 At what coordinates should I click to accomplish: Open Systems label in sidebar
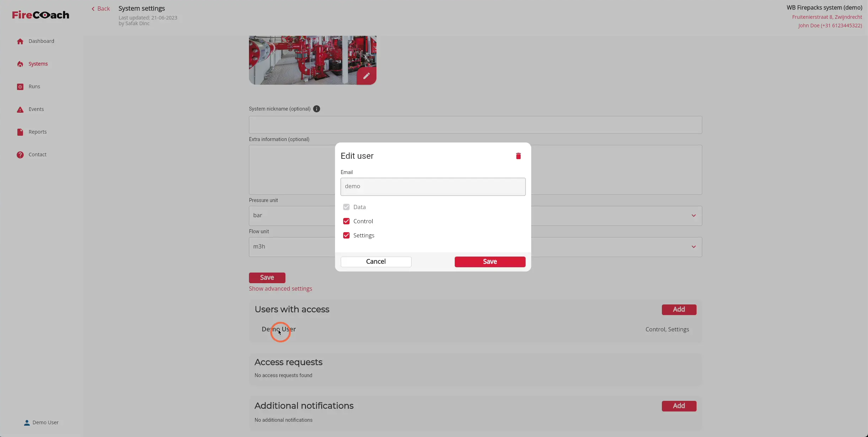(x=38, y=64)
